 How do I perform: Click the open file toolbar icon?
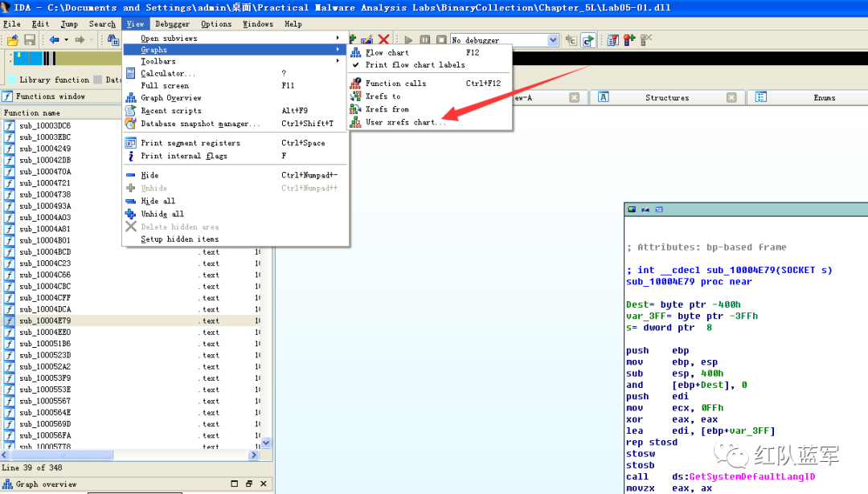(13, 40)
